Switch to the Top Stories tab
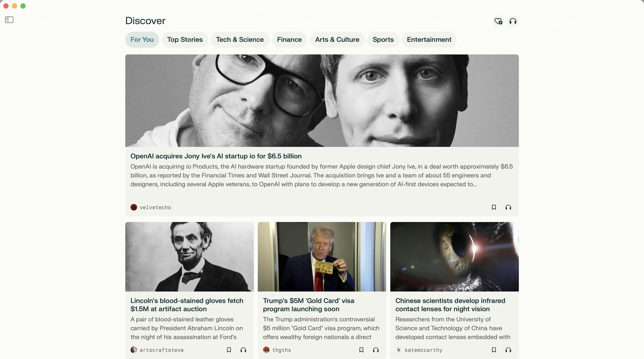Screen dimensions: 644x359 tap(185, 40)
